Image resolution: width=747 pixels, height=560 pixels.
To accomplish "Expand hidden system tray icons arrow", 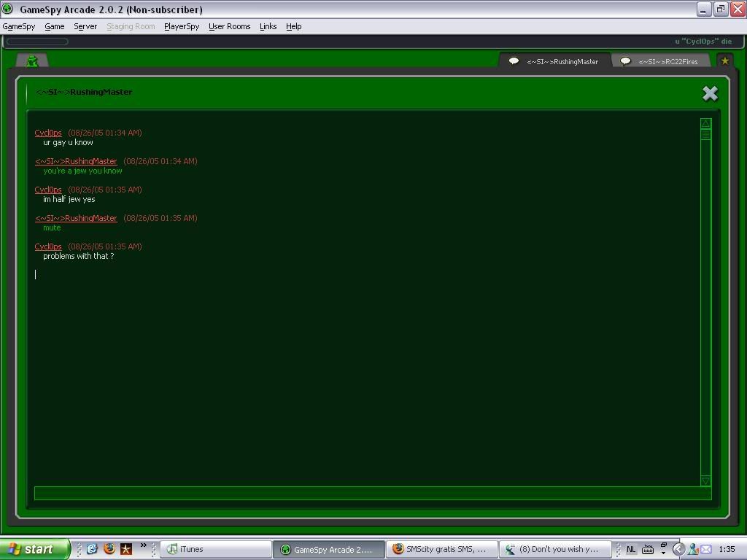I will (x=678, y=550).
